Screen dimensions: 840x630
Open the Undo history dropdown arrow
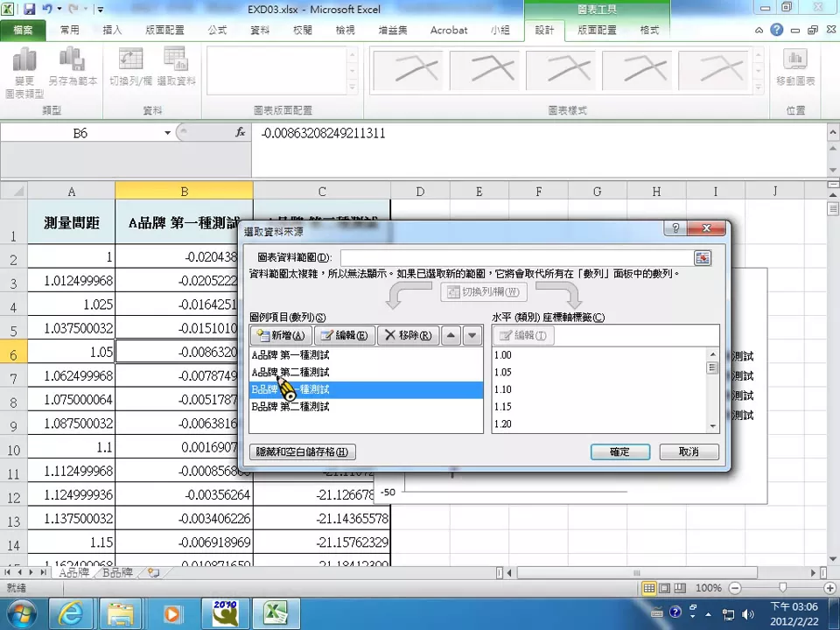coord(59,9)
